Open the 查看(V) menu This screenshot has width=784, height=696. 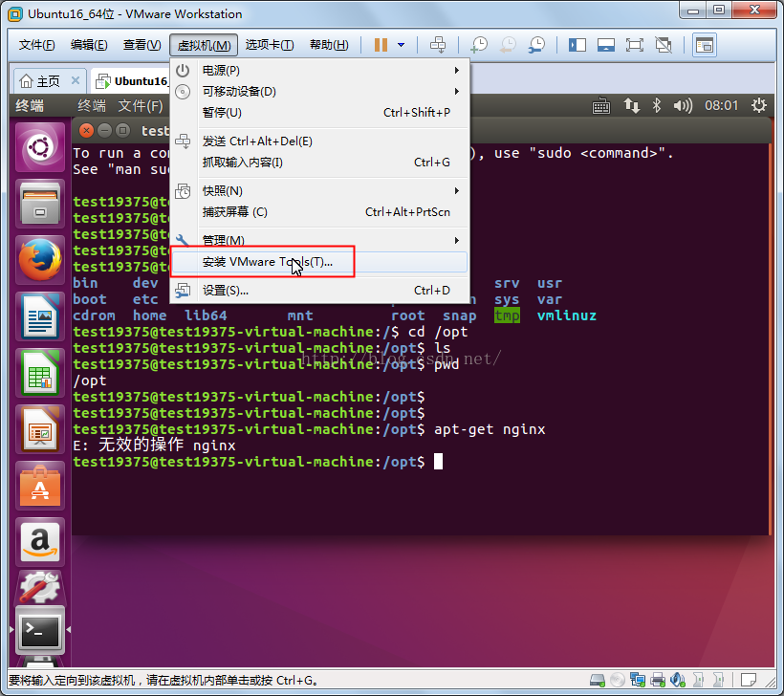pos(142,45)
